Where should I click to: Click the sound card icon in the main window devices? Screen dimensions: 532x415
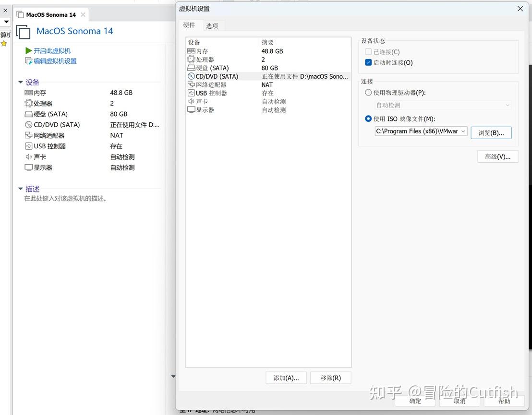coord(28,156)
